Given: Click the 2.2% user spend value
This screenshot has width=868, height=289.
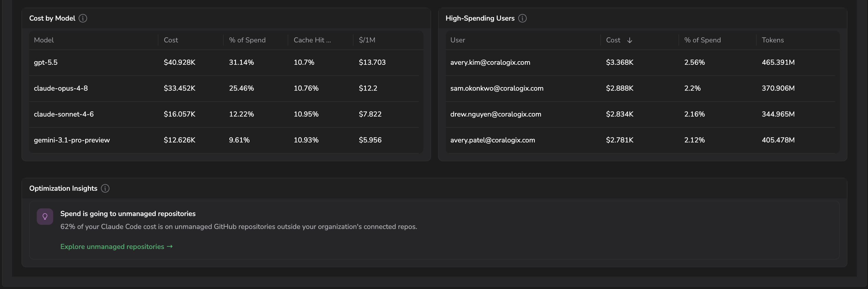Looking at the screenshot, I should 693,89.
